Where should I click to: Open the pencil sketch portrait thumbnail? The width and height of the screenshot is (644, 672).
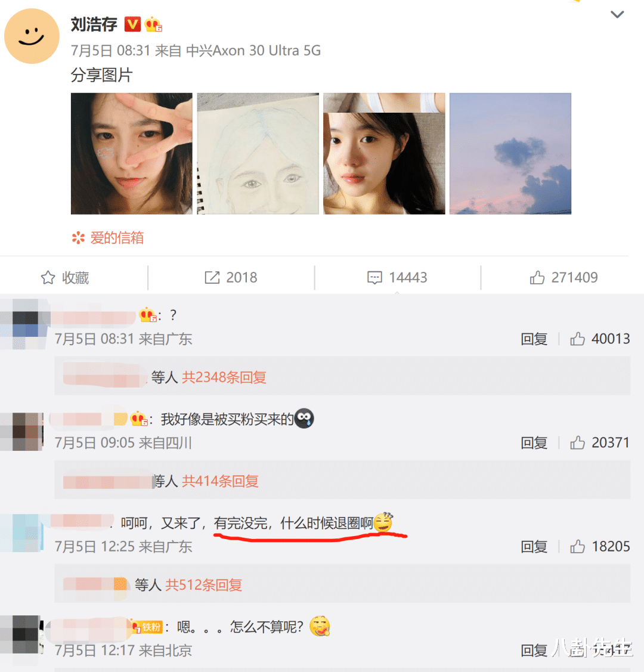(258, 153)
